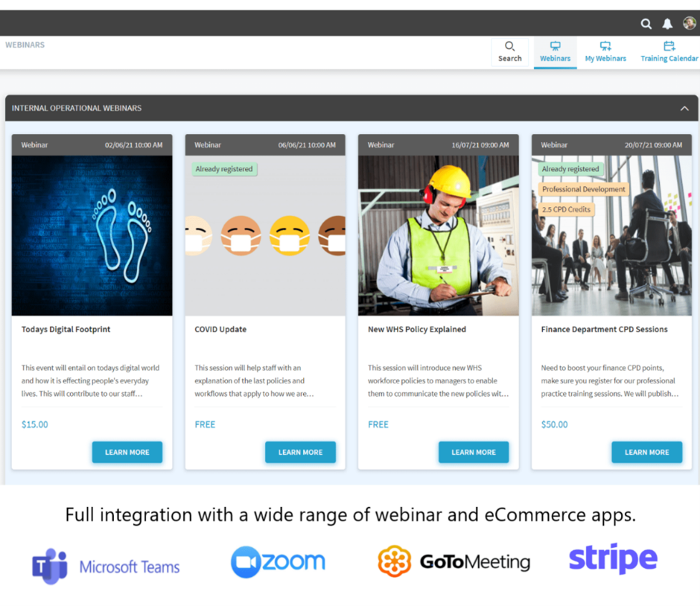Click the Stripe logo
The height and width of the screenshot is (606, 700).
(x=613, y=558)
